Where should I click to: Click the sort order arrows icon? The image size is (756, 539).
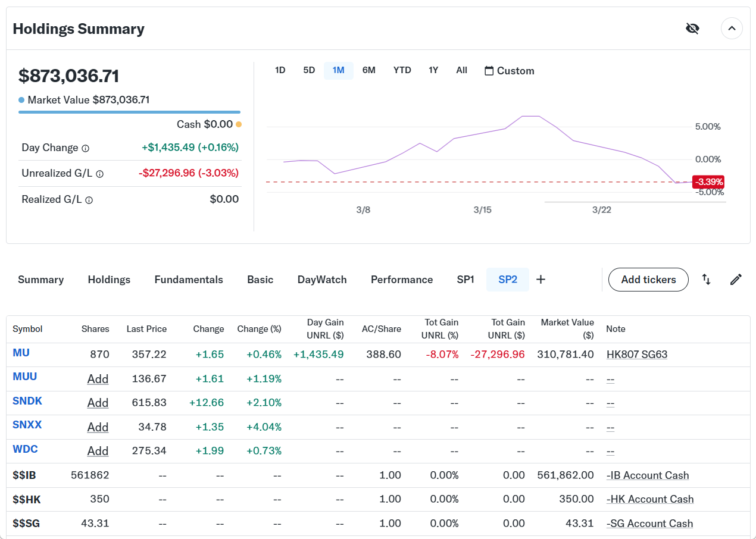click(706, 280)
